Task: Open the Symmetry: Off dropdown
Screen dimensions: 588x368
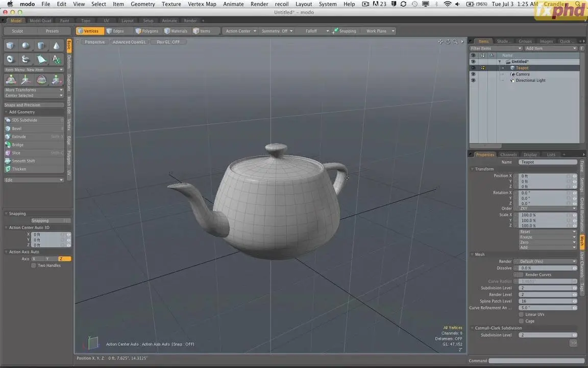Action: [x=277, y=31]
